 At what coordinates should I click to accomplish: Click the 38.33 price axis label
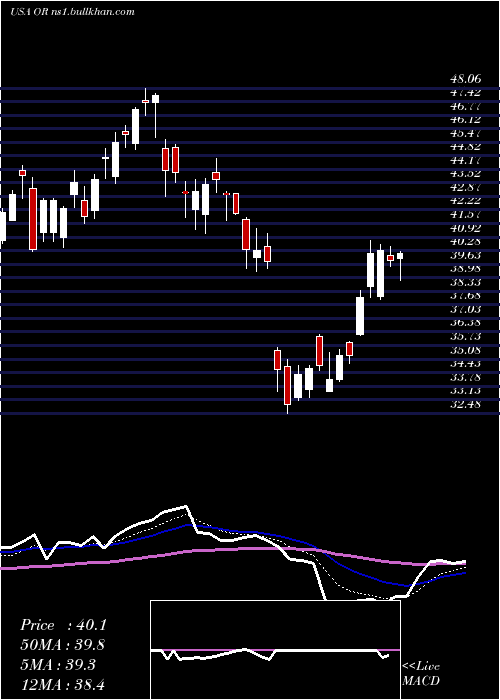[x=466, y=283]
